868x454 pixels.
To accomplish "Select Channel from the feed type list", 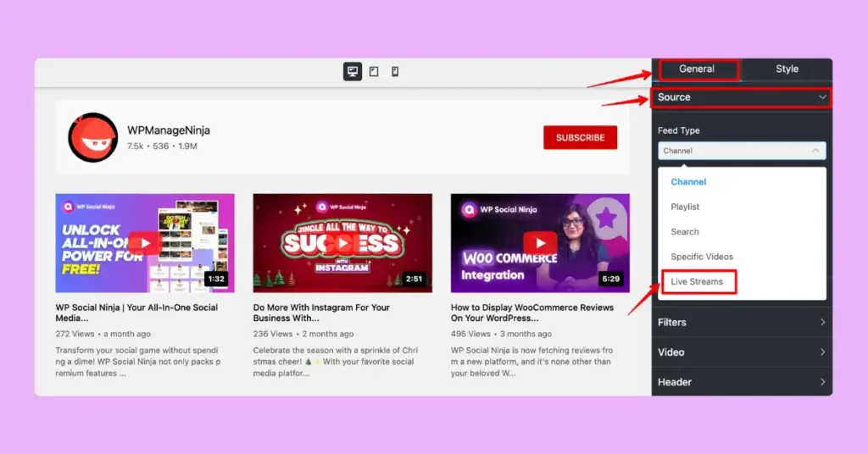I will pyautogui.click(x=688, y=182).
